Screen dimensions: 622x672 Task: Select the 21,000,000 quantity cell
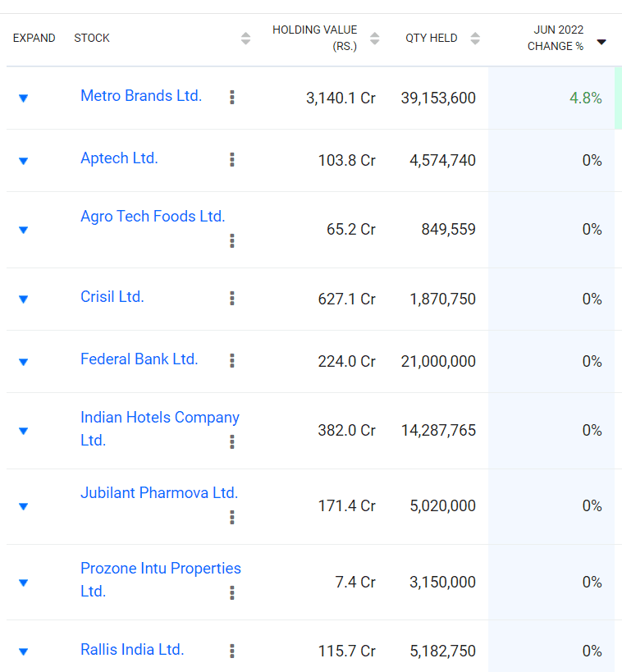tap(438, 362)
